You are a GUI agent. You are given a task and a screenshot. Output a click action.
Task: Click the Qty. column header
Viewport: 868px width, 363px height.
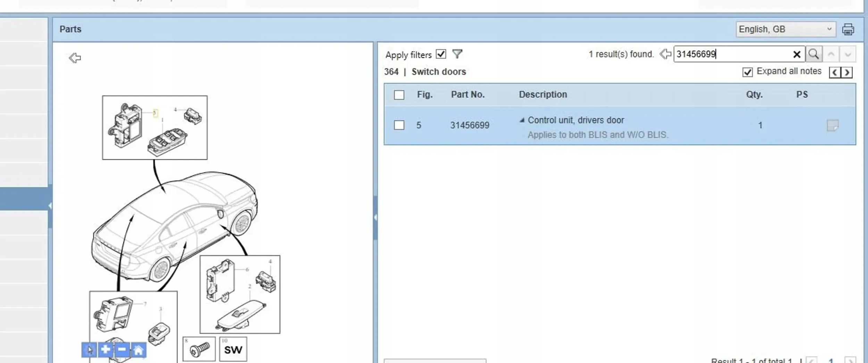pos(754,94)
